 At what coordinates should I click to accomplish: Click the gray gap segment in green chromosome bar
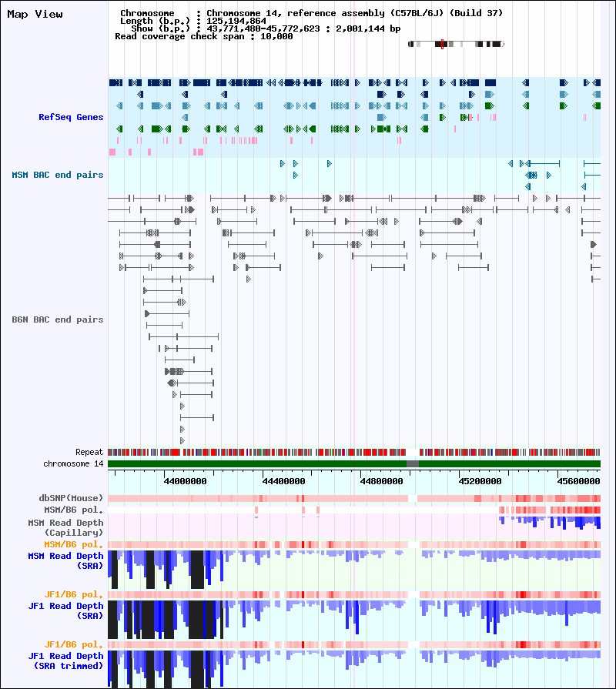(x=413, y=463)
